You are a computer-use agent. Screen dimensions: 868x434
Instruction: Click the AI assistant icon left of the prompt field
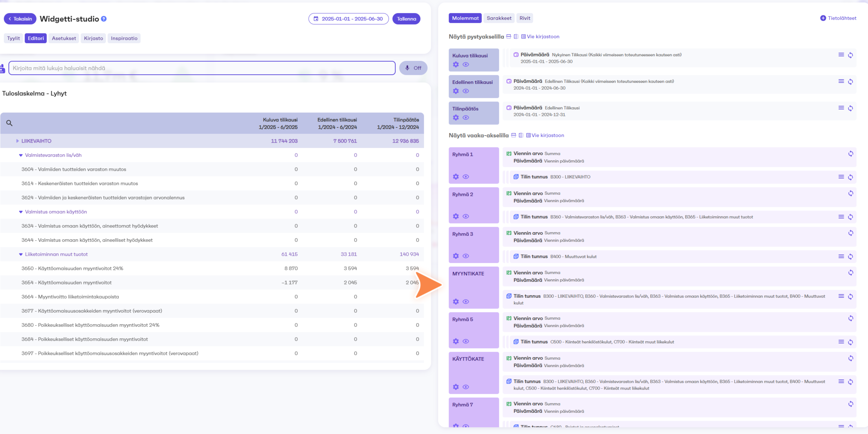3,68
